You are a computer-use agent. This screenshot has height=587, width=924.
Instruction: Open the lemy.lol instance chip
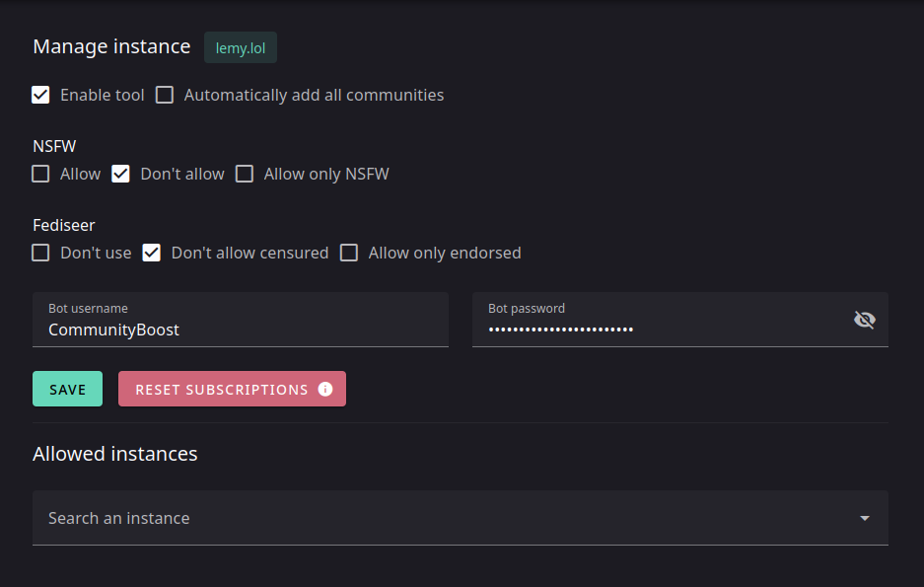241,47
